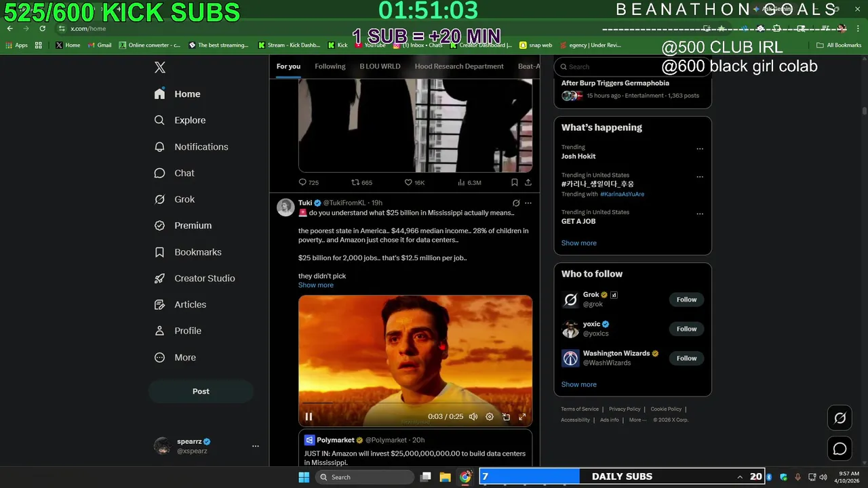
Task: Open more options on Tuki's post
Action: click(x=528, y=203)
